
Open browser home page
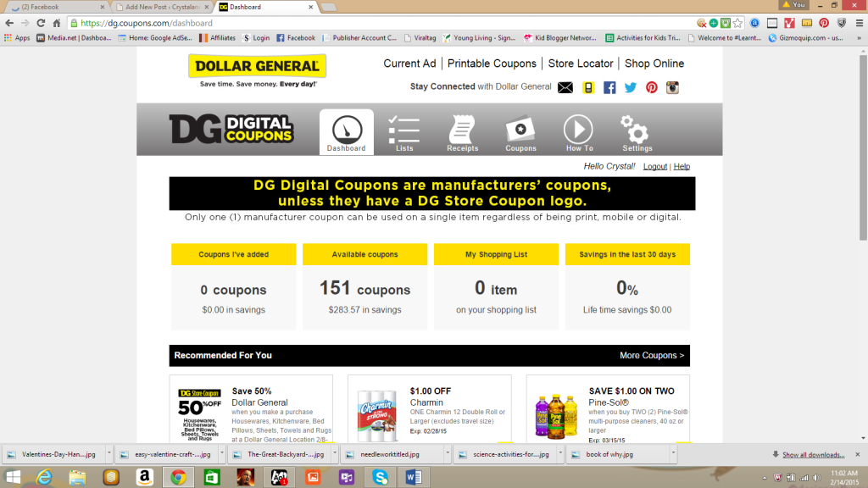(57, 23)
